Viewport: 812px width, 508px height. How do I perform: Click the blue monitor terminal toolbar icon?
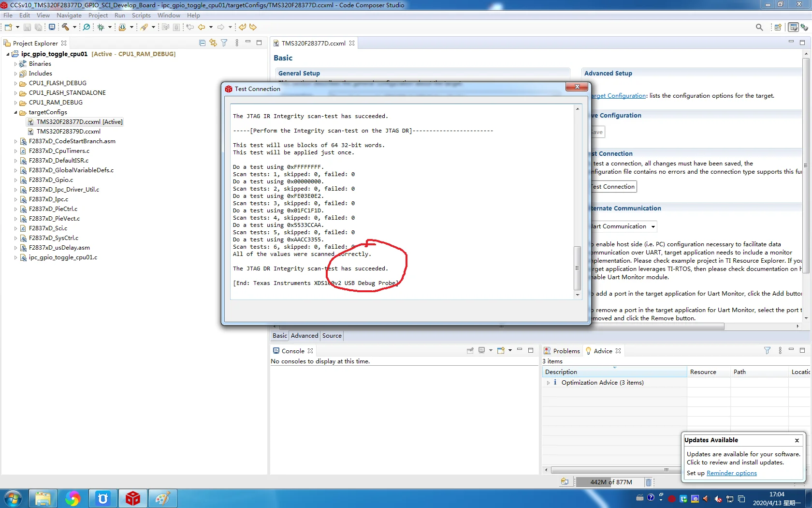coord(52,27)
